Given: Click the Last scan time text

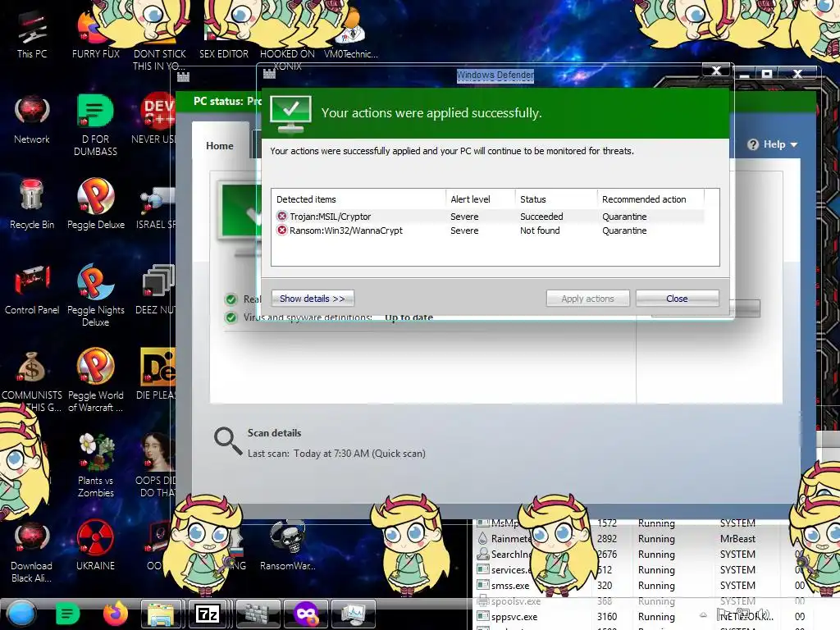Looking at the screenshot, I should point(336,454).
